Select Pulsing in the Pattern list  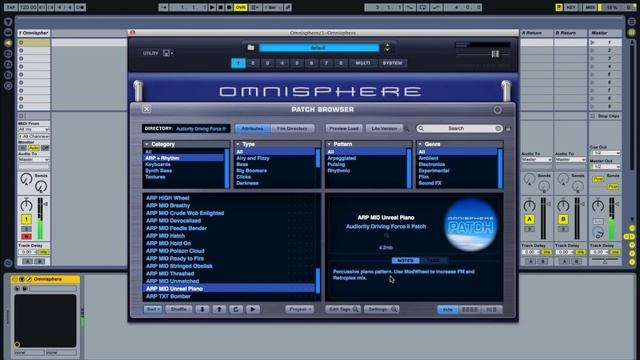(336, 164)
